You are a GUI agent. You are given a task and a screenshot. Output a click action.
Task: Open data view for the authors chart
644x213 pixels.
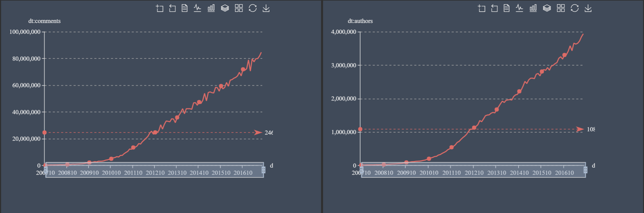(507, 8)
